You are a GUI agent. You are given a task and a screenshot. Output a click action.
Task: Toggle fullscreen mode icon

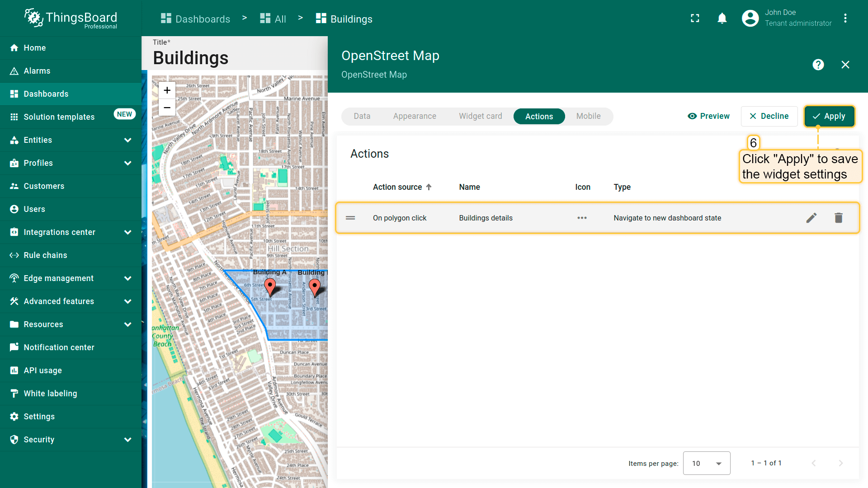(695, 19)
